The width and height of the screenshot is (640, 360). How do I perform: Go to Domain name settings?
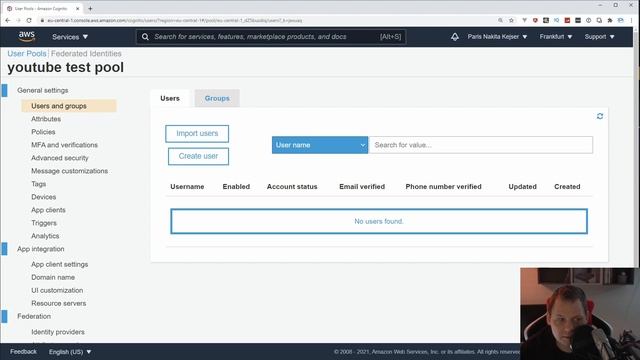pos(53,277)
